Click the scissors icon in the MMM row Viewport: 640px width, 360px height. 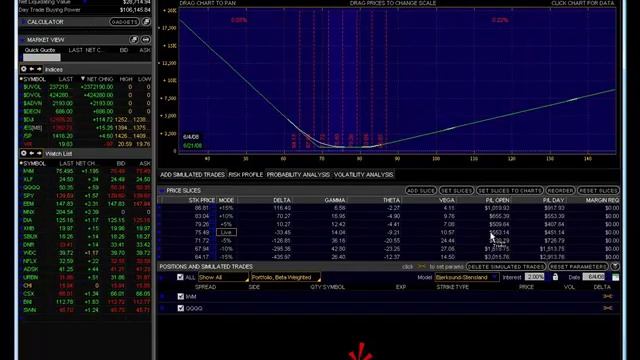(608, 296)
